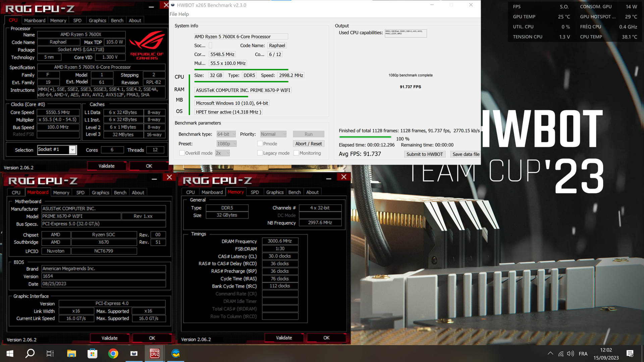Open SPD tab in top CPU-Z

pos(77,20)
